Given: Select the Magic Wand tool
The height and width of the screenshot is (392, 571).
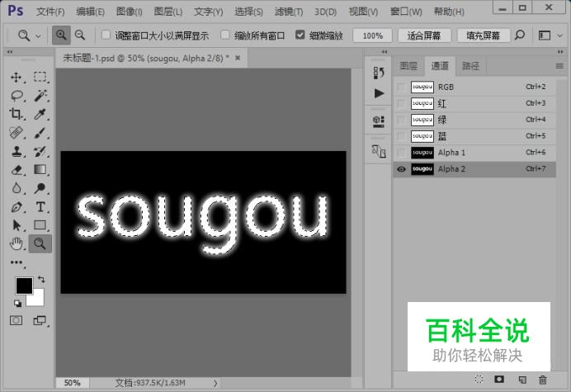Looking at the screenshot, I should tap(40, 96).
